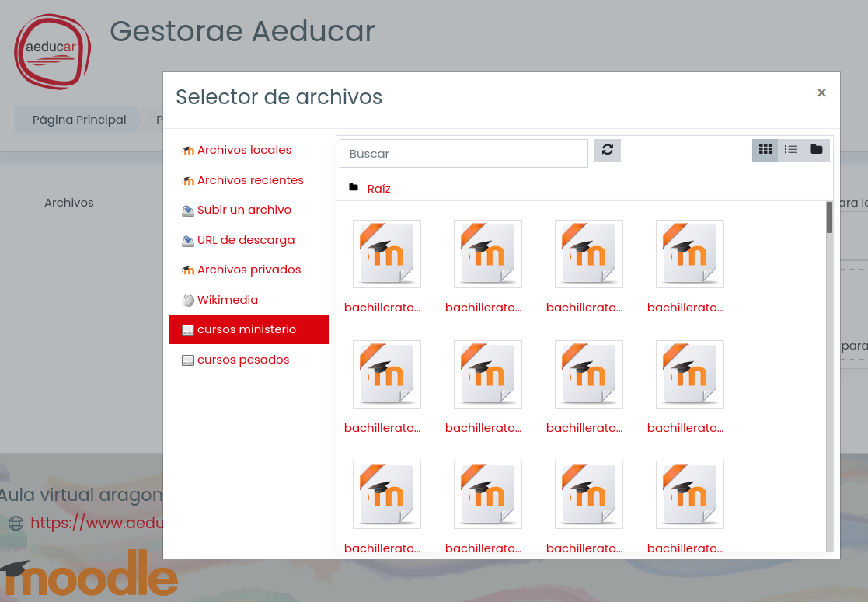This screenshot has height=602, width=868.
Task: Click the Página Principal breadcrumb
Action: (78, 120)
